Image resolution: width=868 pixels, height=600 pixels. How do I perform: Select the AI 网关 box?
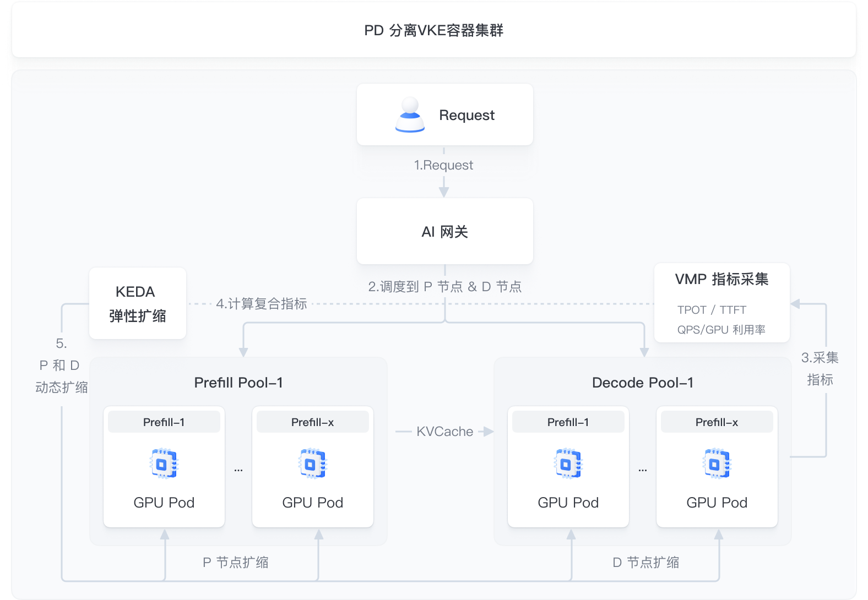[x=444, y=232]
